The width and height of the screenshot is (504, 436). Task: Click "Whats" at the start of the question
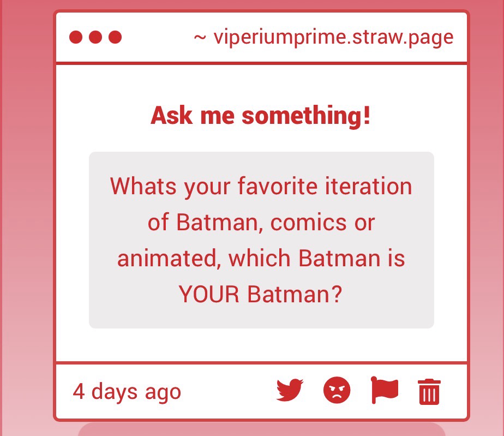click(x=143, y=187)
